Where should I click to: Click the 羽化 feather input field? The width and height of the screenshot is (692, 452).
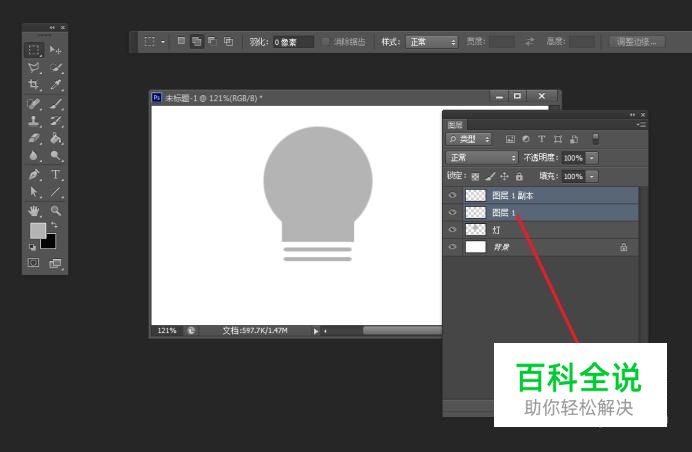point(293,42)
